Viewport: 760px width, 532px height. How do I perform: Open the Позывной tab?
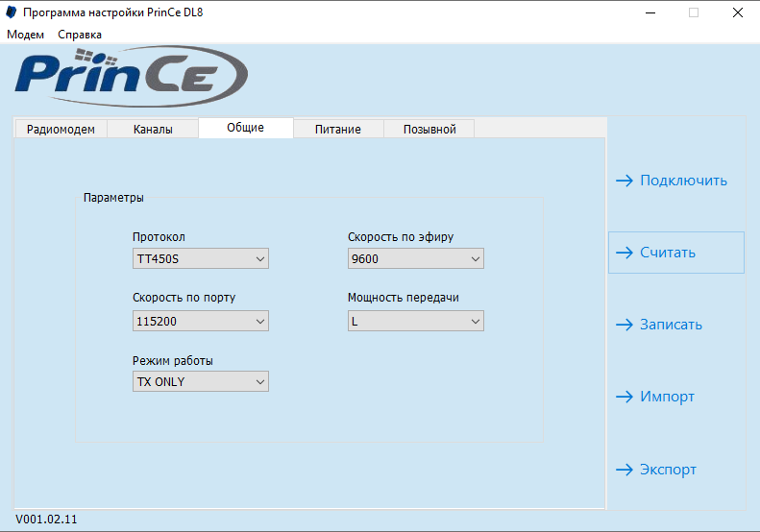429,130
